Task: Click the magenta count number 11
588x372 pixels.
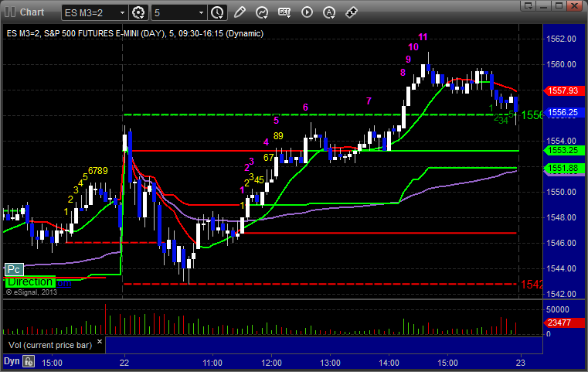Action: (x=423, y=37)
